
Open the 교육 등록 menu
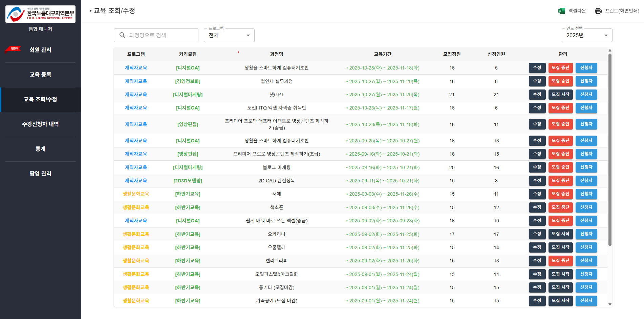click(40, 75)
